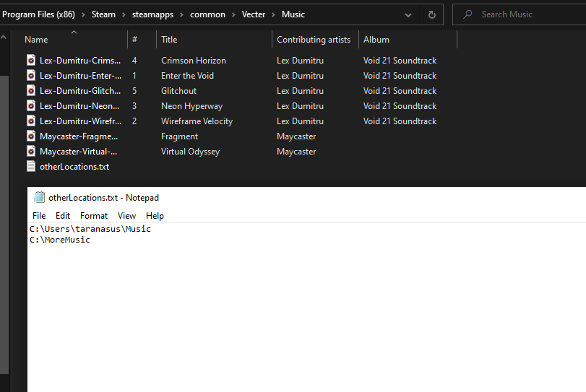
Task: Expand the chevron after Vecter in breadcrumb
Action: click(274, 14)
